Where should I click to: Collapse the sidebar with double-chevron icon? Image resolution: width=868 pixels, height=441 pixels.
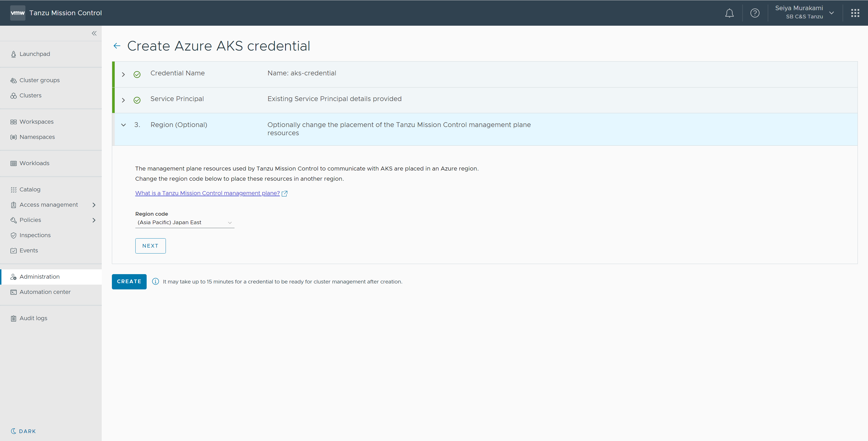[x=94, y=33]
